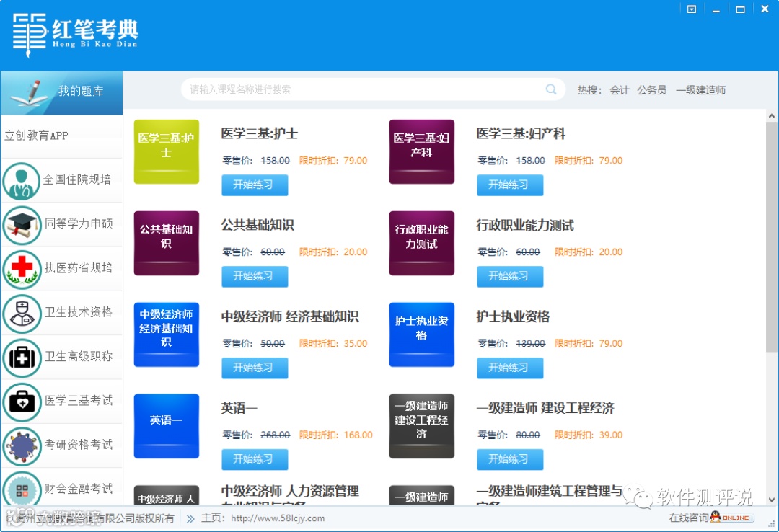Open the blue 中级经济师 经济基础知识 tile
779x532 pixels.
pos(167,334)
